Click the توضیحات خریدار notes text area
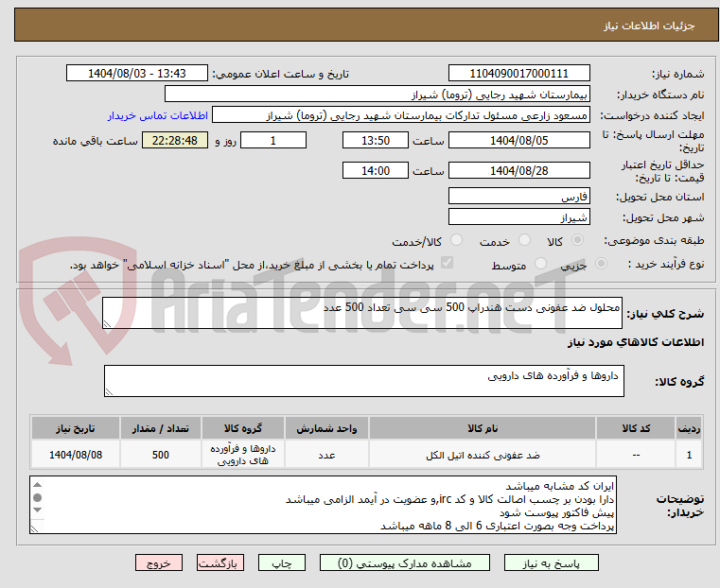Viewport: 720px width, 588px height. tap(324, 505)
